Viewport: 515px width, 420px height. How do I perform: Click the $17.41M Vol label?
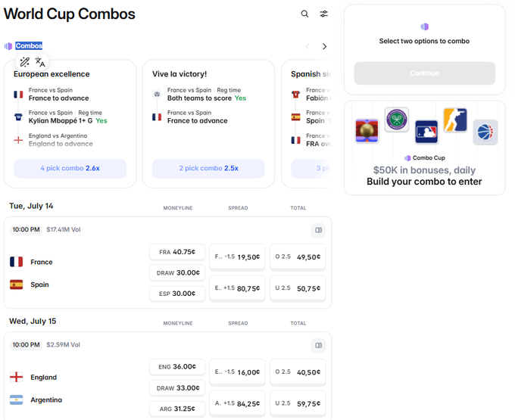coord(64,230)
